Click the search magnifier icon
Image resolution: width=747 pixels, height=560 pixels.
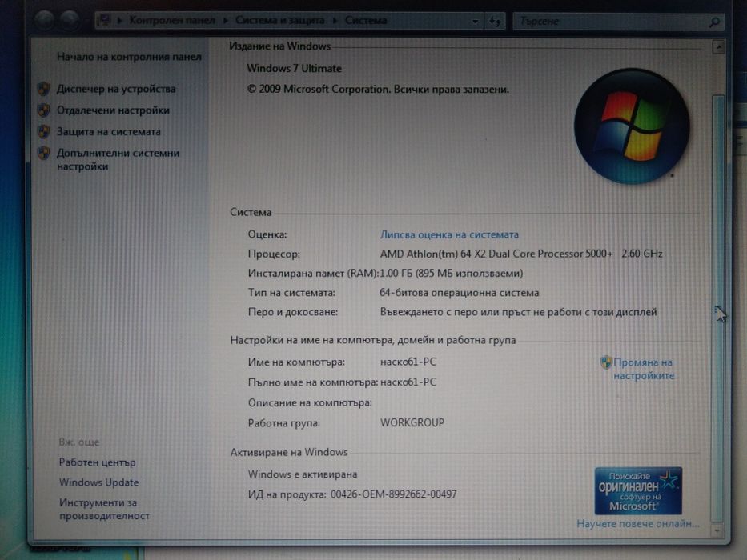pos(714,22)
